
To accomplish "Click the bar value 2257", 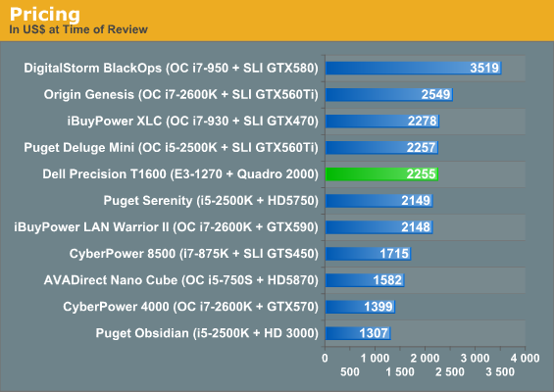I will [x=422, y=148].
